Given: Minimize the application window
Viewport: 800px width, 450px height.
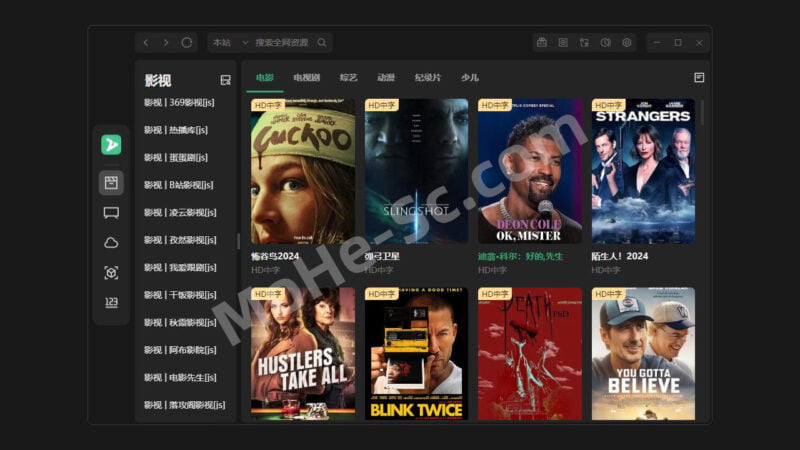Looking at the screenshot, I should [657, 43].
